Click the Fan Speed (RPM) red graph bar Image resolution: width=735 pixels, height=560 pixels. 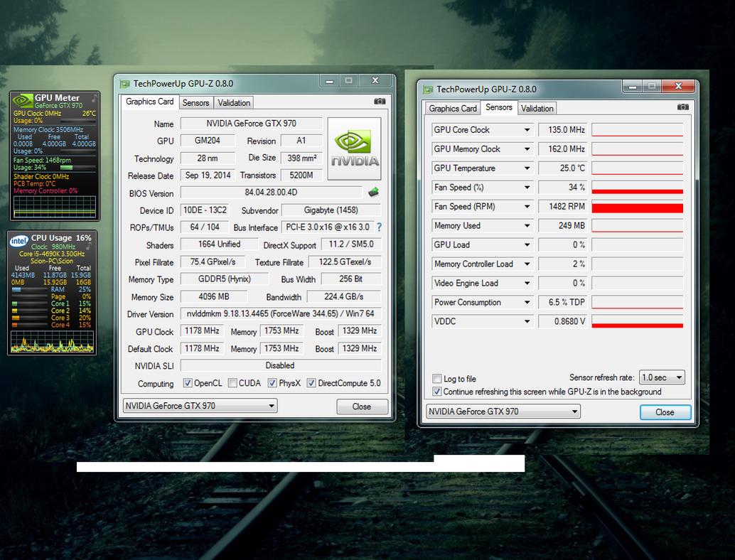637,207
